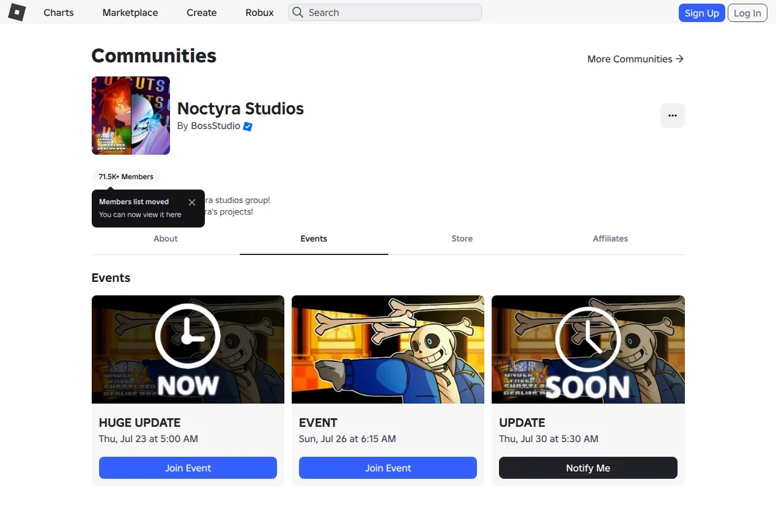
Task: Click Join Event for Sun, Jul 26 event
Action: [x=388, y=468]
